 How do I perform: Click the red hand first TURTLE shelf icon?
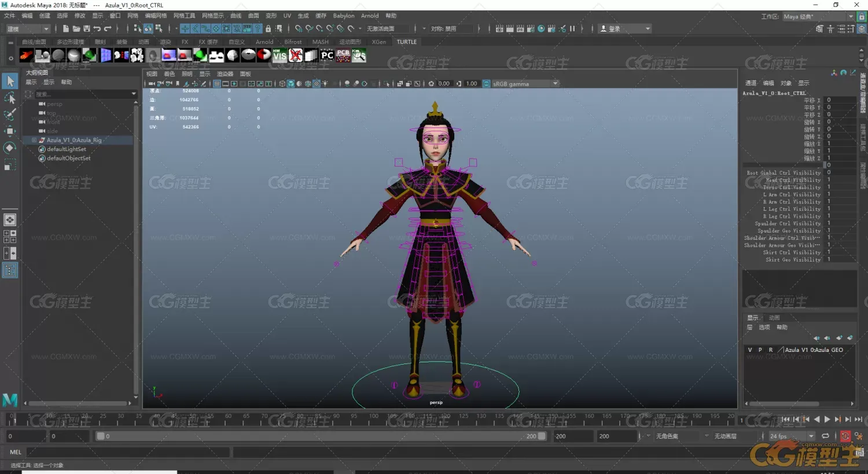(x=27, y=55)
